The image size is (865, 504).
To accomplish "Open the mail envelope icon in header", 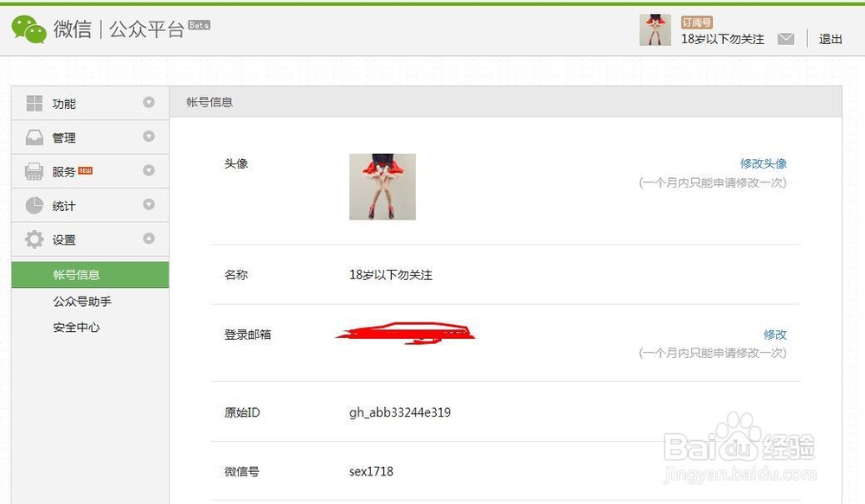I will (x=785, y=39).
